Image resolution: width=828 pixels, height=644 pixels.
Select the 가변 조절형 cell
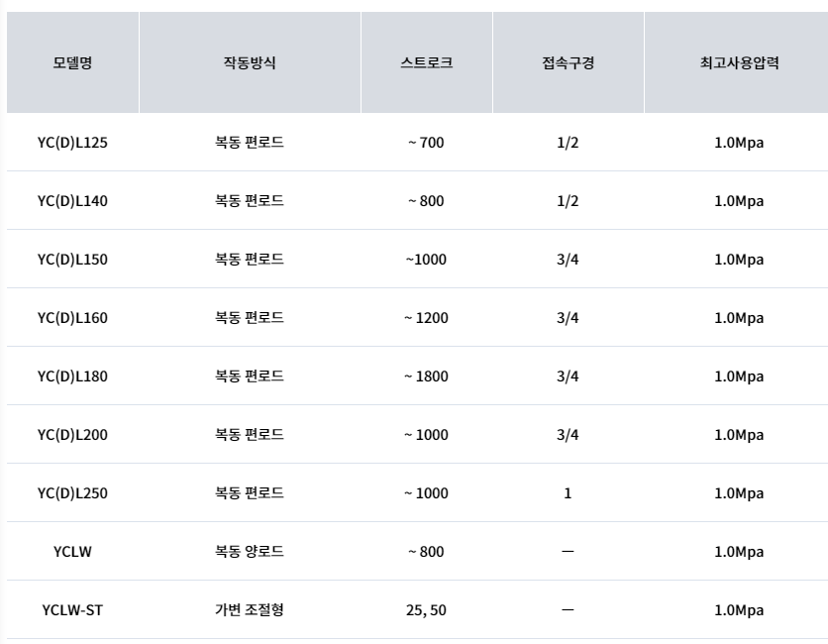click(x=250, y=610)
